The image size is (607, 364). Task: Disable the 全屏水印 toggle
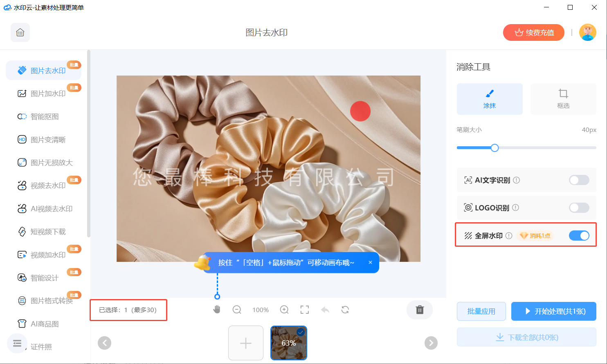579,235
